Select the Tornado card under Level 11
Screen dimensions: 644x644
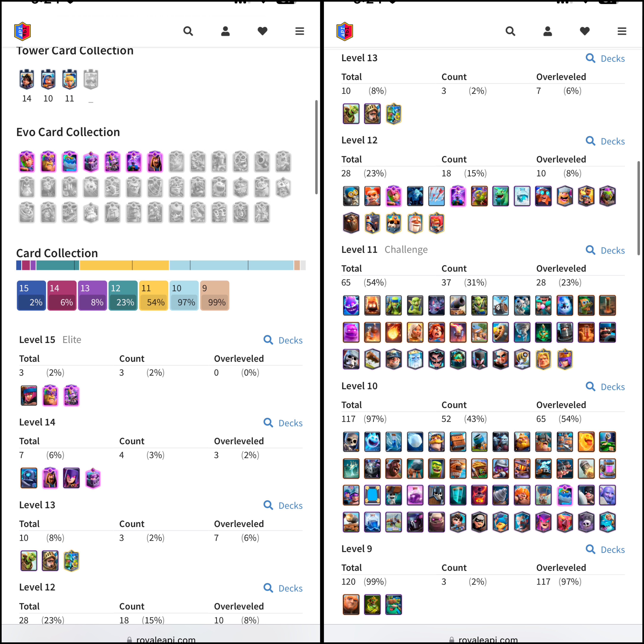point(522,332)
